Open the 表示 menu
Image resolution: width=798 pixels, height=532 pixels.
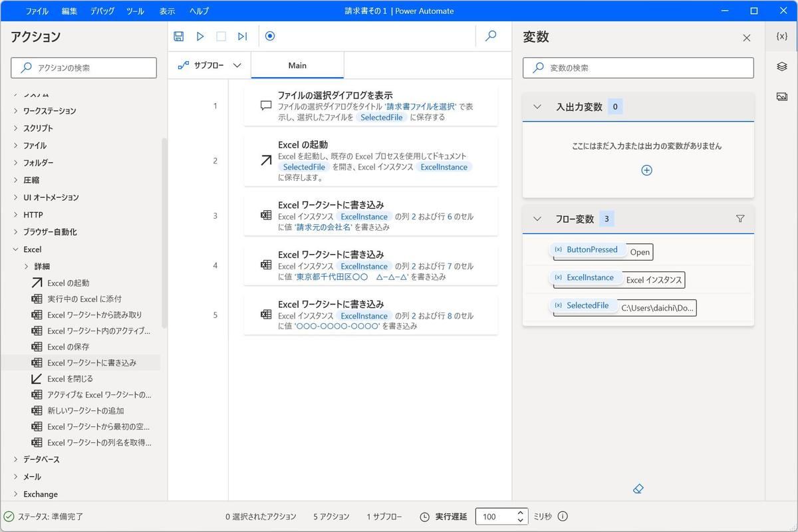167,11
